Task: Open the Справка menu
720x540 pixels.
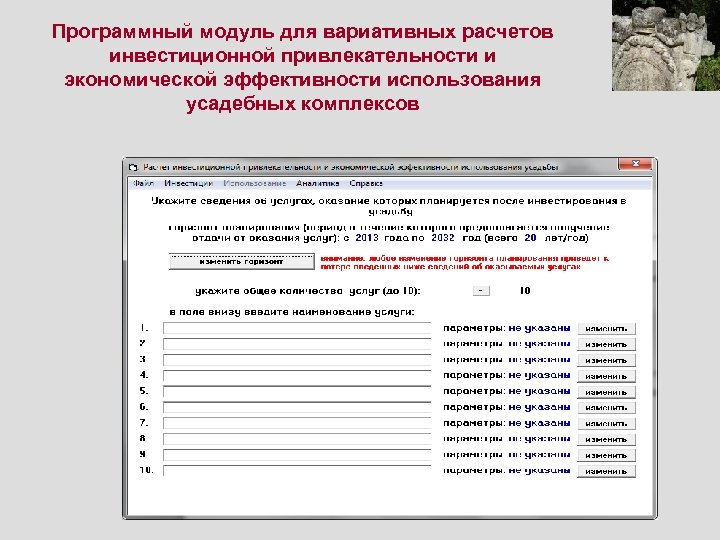Action: (366, 183)
